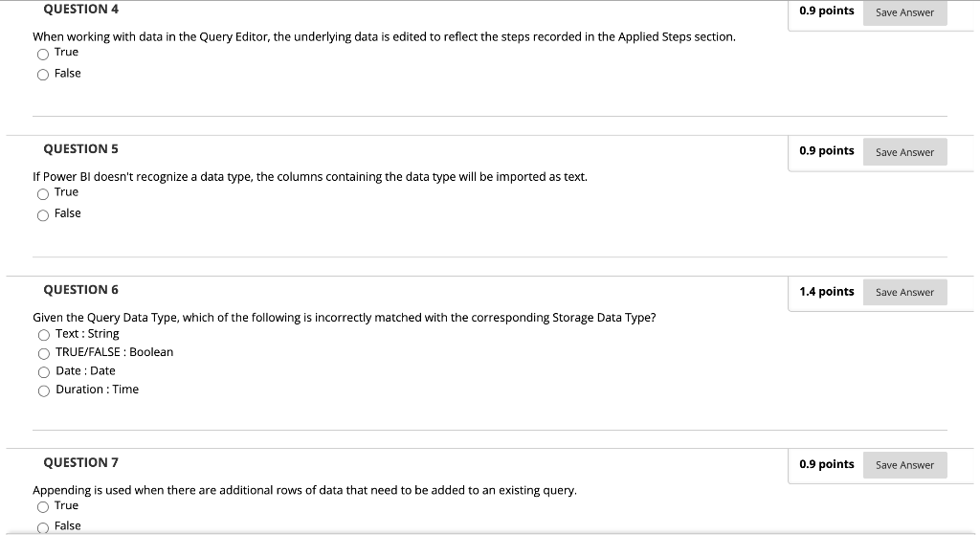This screenshot has height=535, width=980.
Task: Click the QUESTION 5 heading
Action: click(x=80, y=149)
